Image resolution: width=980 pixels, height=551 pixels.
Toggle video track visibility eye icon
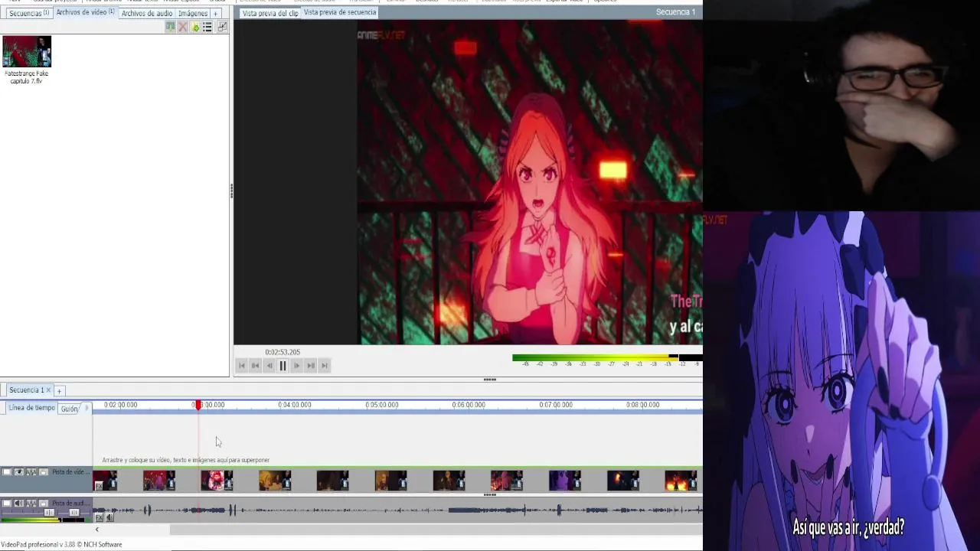click(19, 472)
